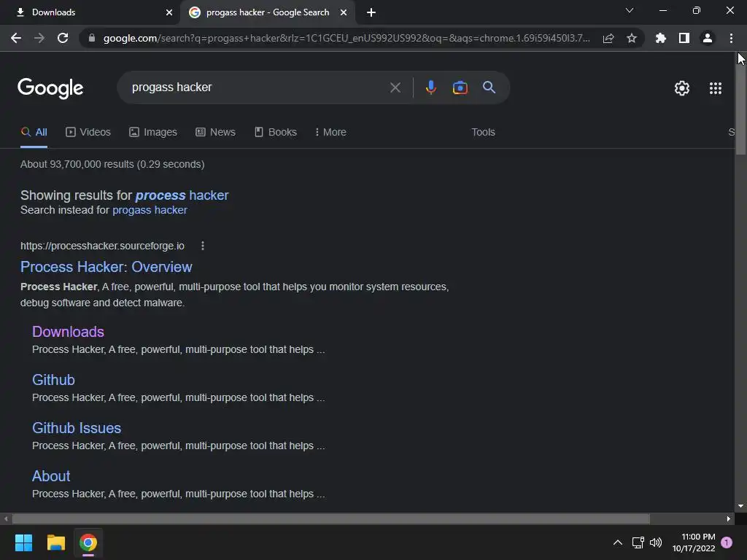
Task: Click the corrected 'process hacker' link
Action: (182, 195)
